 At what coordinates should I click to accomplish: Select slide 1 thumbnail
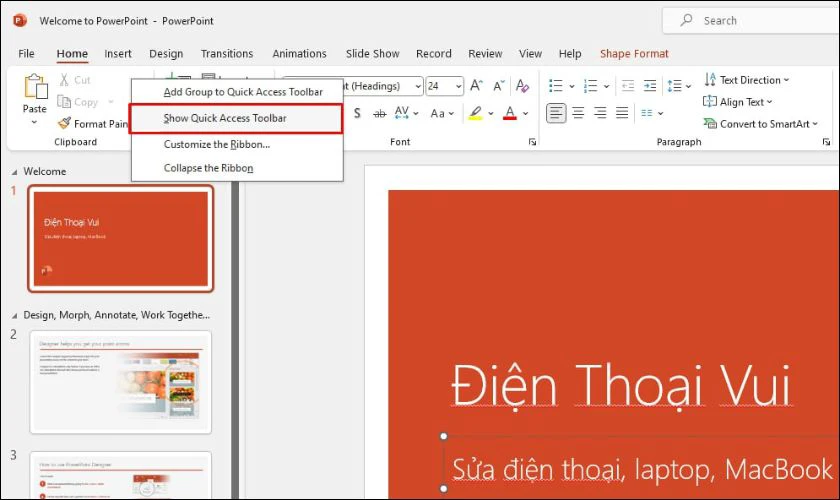pos(121,239)
